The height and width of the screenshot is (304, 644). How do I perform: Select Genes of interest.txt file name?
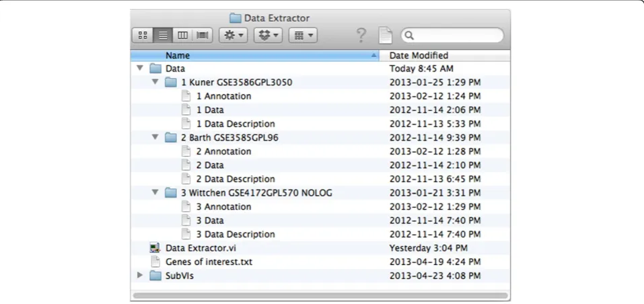209,262
